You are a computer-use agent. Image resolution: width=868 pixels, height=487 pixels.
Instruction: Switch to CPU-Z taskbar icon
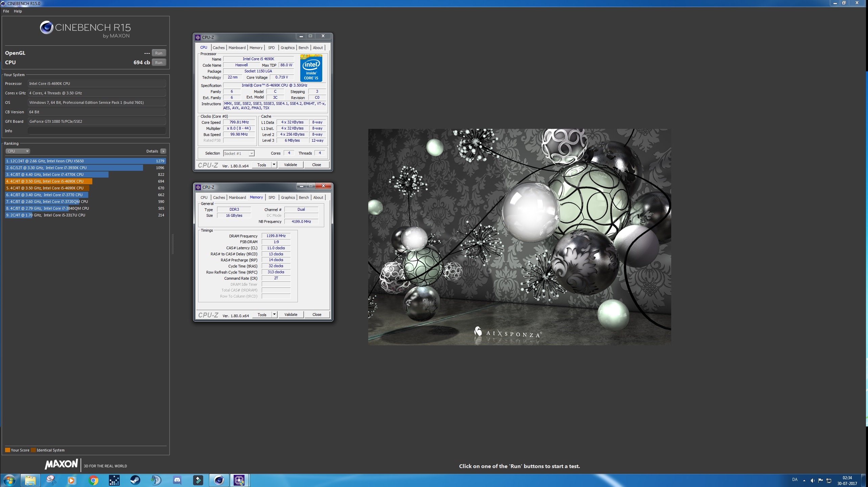pos(239,480)
